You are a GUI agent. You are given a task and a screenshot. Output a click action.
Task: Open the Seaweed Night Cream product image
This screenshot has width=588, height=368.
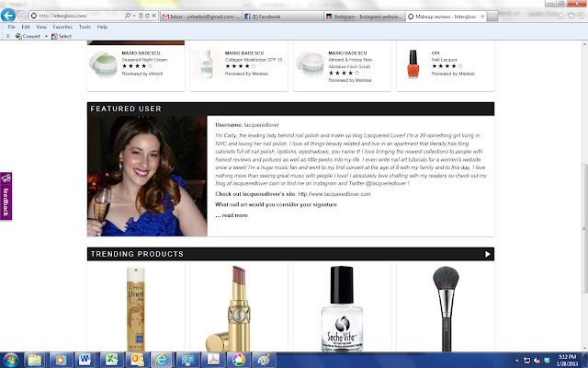tap(104, 64)
